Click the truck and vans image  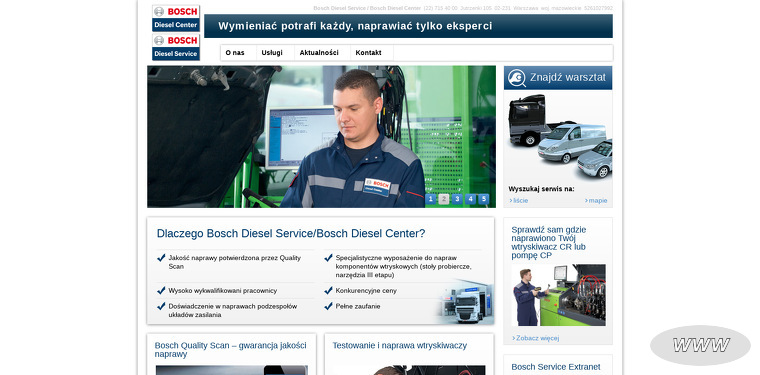(x=560, y=136)
